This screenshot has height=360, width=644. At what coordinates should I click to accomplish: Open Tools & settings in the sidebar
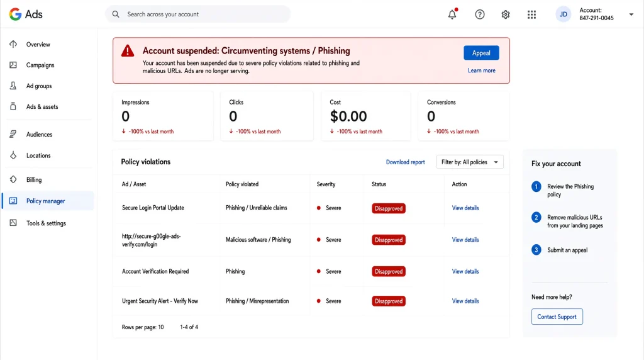(47, 223)
